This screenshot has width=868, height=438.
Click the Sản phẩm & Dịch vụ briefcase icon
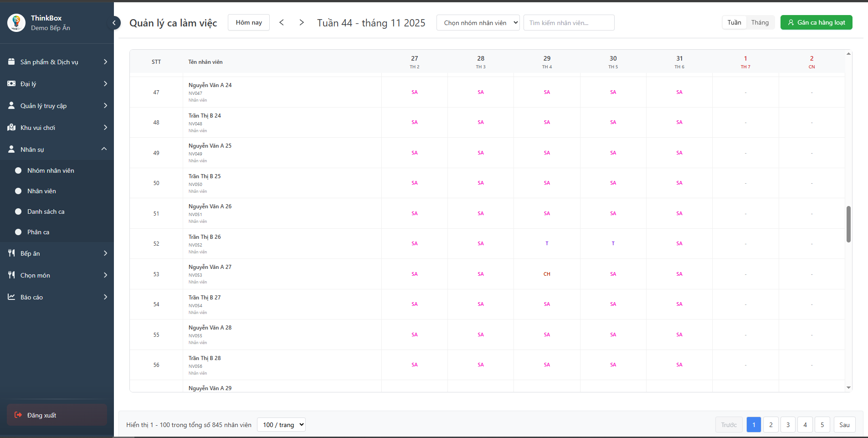coord(11,62)
